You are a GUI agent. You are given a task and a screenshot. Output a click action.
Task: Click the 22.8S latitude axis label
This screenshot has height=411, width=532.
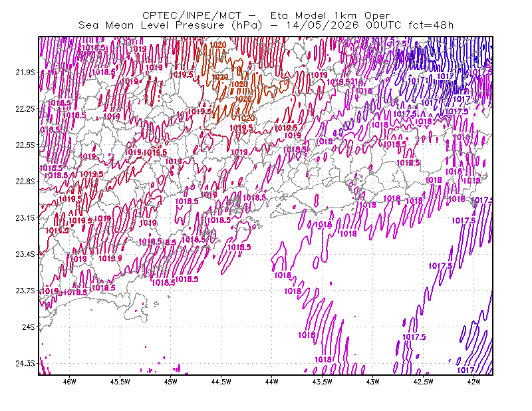click(x=25, y=182)
